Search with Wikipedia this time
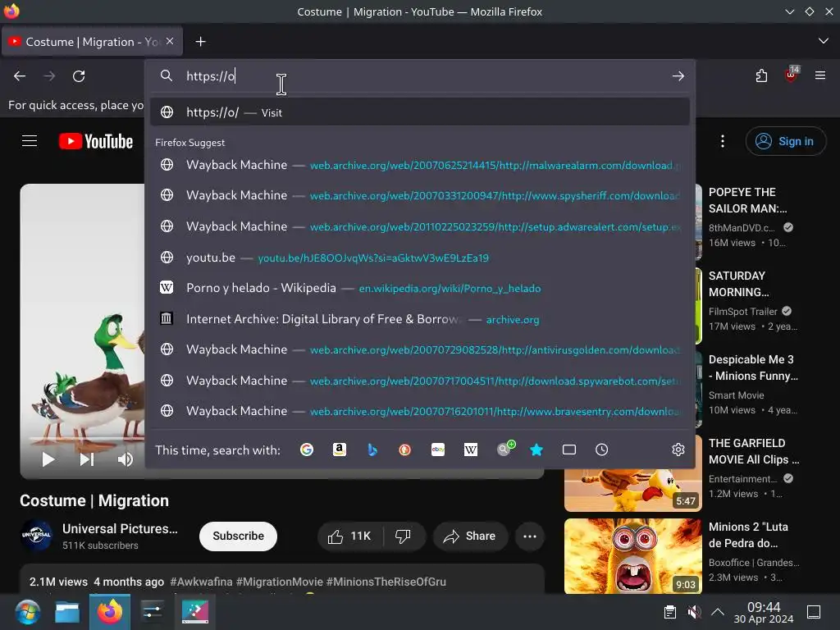 [470, 450]
